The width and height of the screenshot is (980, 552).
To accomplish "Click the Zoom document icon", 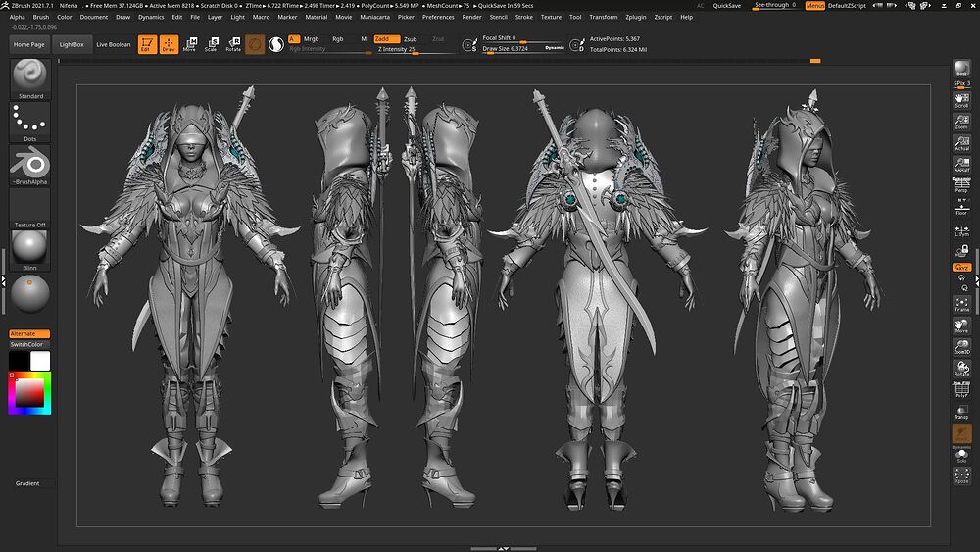I will pos(962,122).
